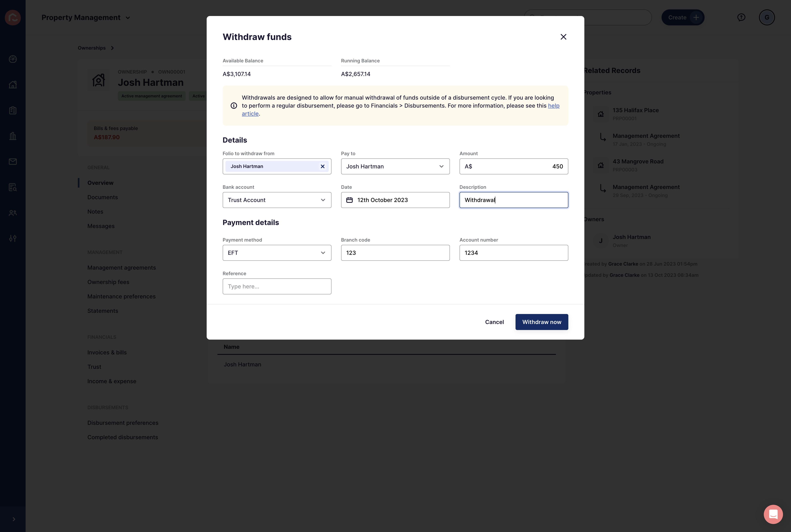Click the Reference input field
Image resolution: width=791 pixels, height=532 pixels.
click(x=277, y=286)
